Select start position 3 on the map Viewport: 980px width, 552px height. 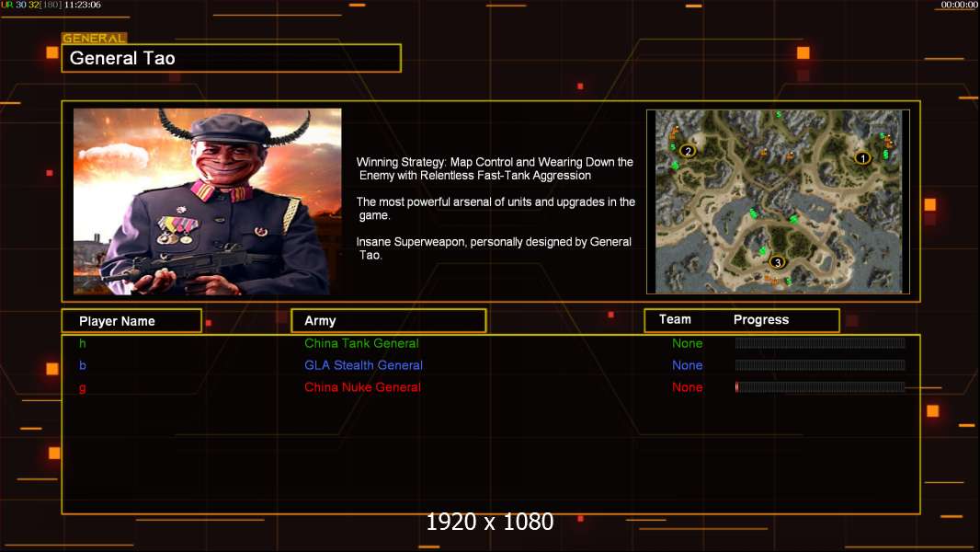[777, 262]
